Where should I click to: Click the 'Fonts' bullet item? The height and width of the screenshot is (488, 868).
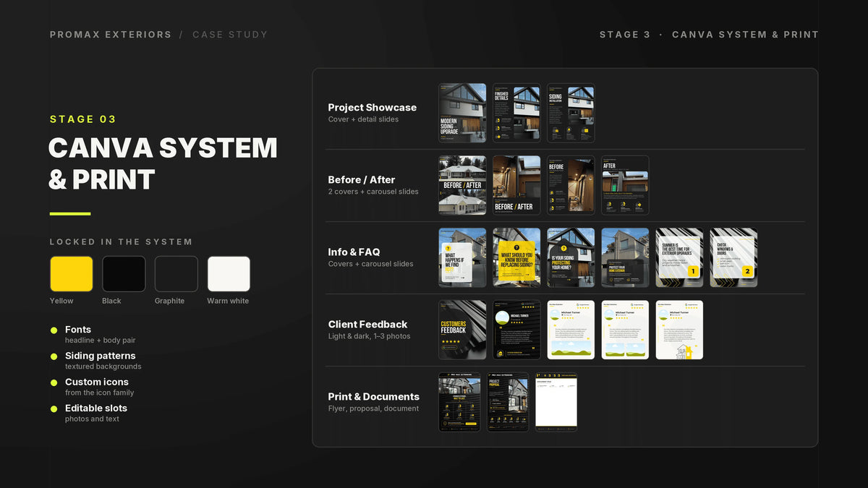click(x=78, y=330)
